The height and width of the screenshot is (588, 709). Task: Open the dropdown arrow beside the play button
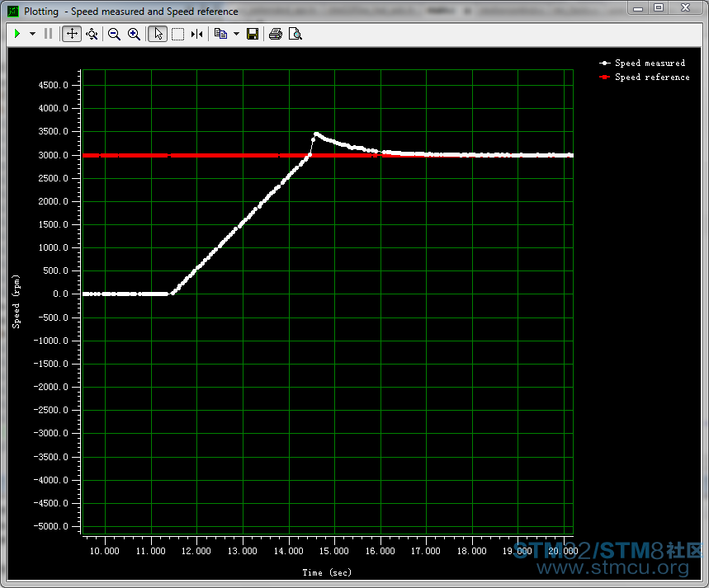point(32,34)
